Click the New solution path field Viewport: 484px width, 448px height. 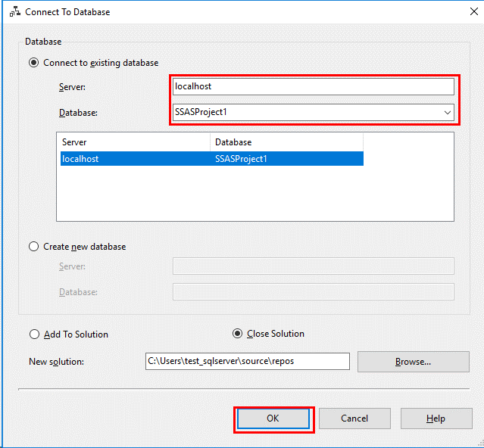[247, 362]
